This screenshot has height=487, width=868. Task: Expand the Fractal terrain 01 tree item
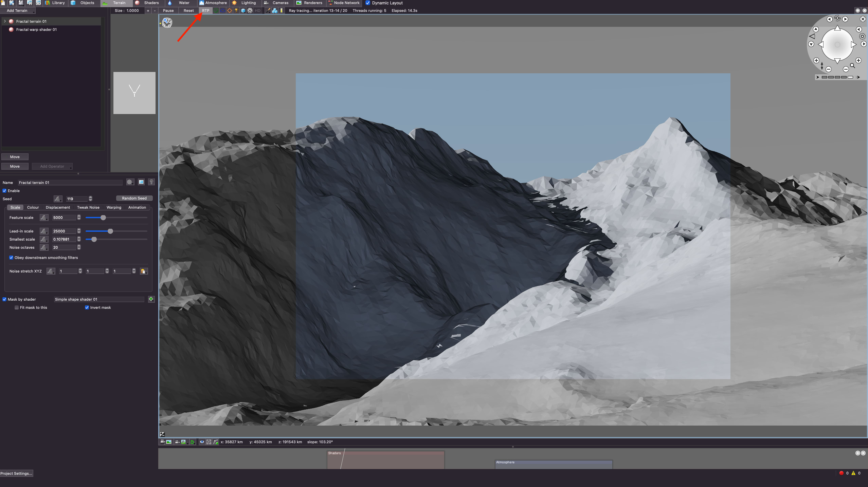coord(5,21)
